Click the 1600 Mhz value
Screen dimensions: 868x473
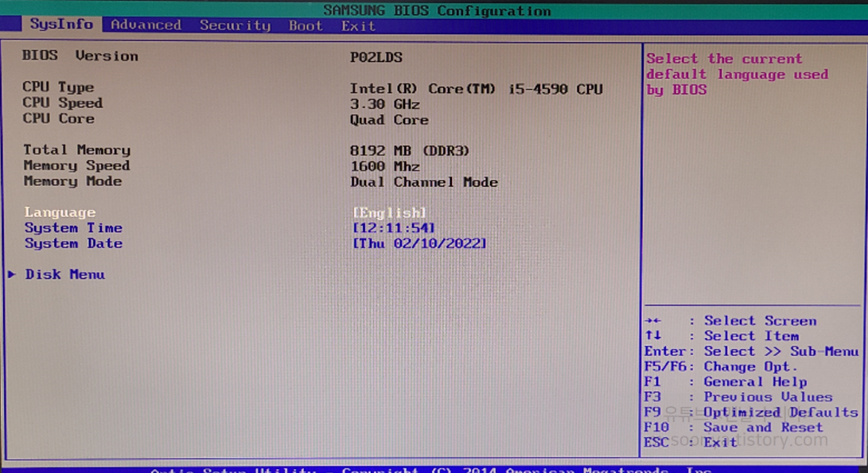[x=385, y=166]
